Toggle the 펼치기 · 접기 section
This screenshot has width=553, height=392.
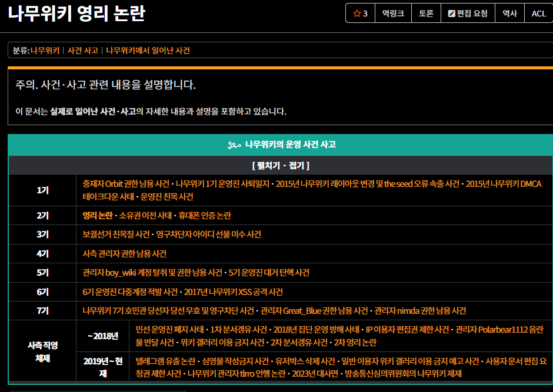[280, 165]
